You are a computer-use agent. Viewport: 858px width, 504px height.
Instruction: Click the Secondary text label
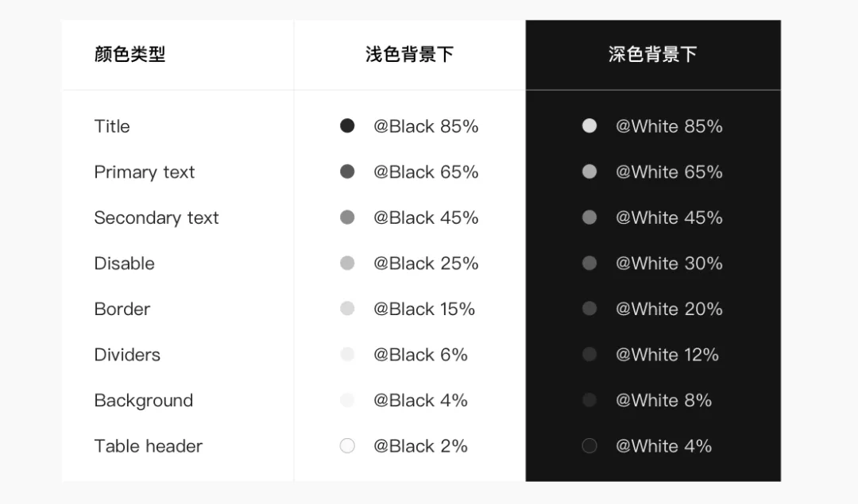(157, 218)
